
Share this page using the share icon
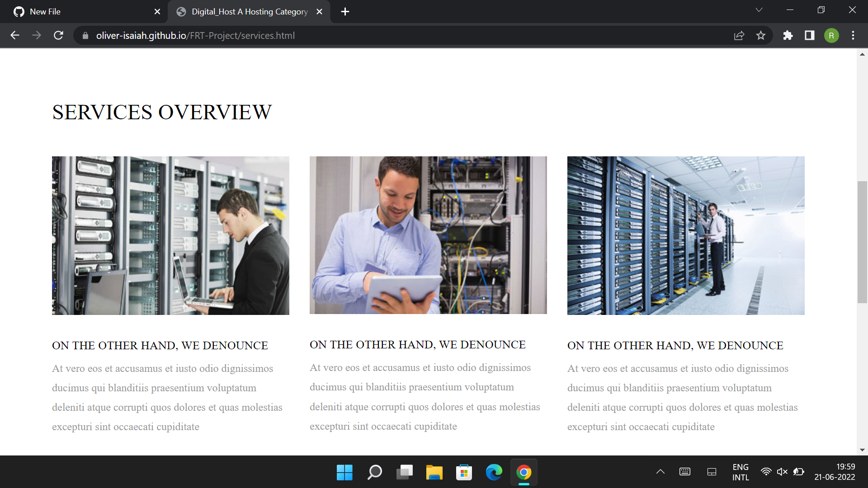point(739,35)
